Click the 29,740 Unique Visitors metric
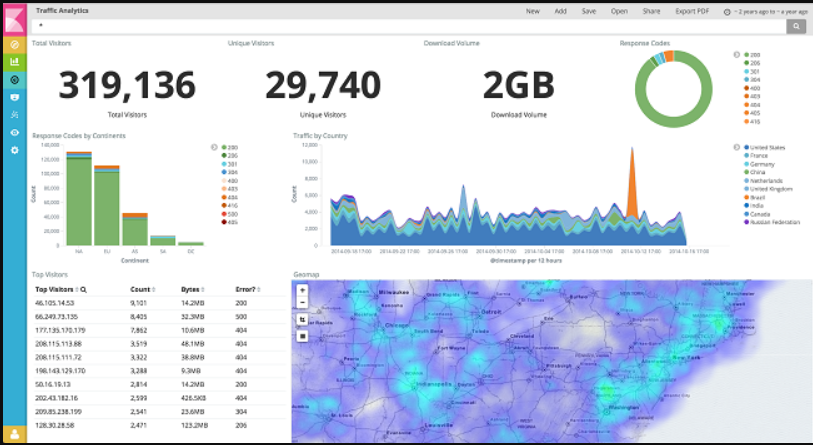 click(x=323, y=85)
